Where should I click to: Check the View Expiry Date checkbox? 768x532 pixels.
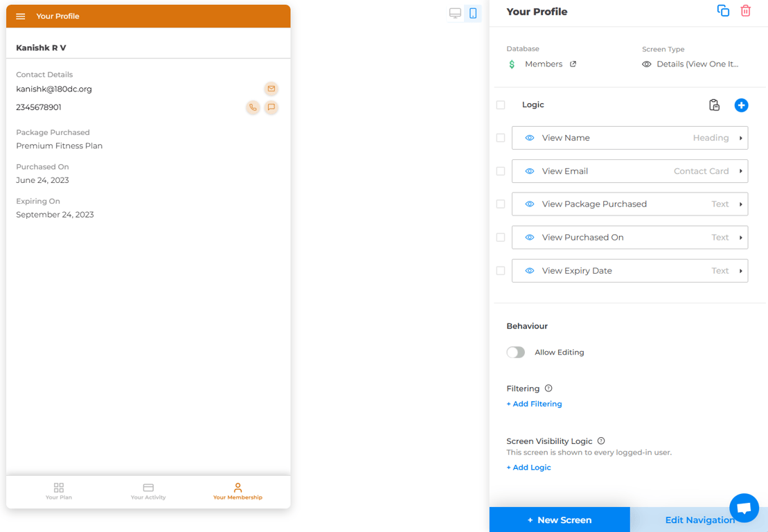tap(501, 271)
